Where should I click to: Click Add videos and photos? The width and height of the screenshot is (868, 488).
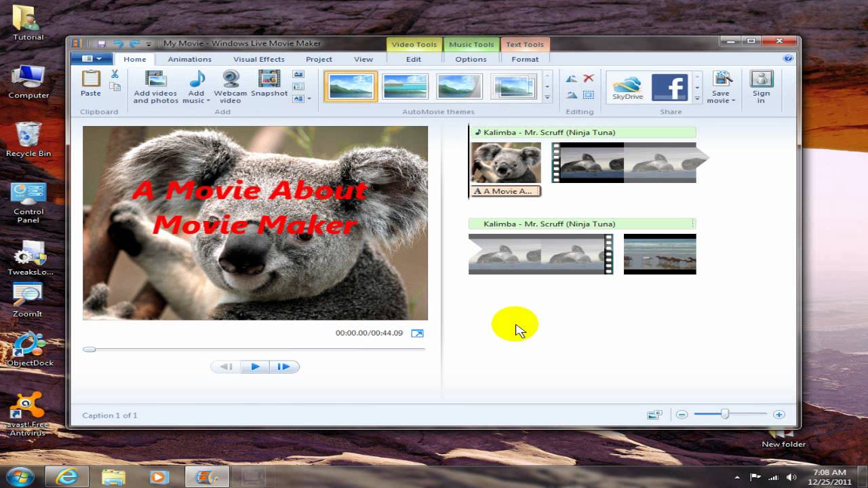(155, 87)
